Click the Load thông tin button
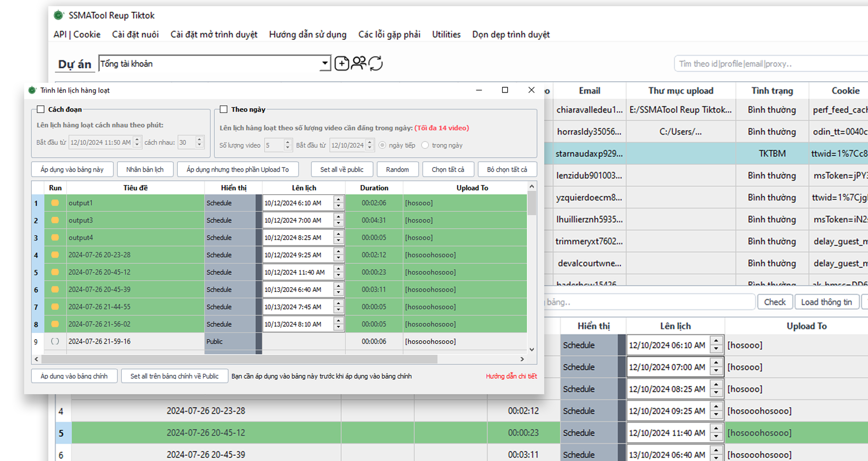 click(x=826, y=302)
